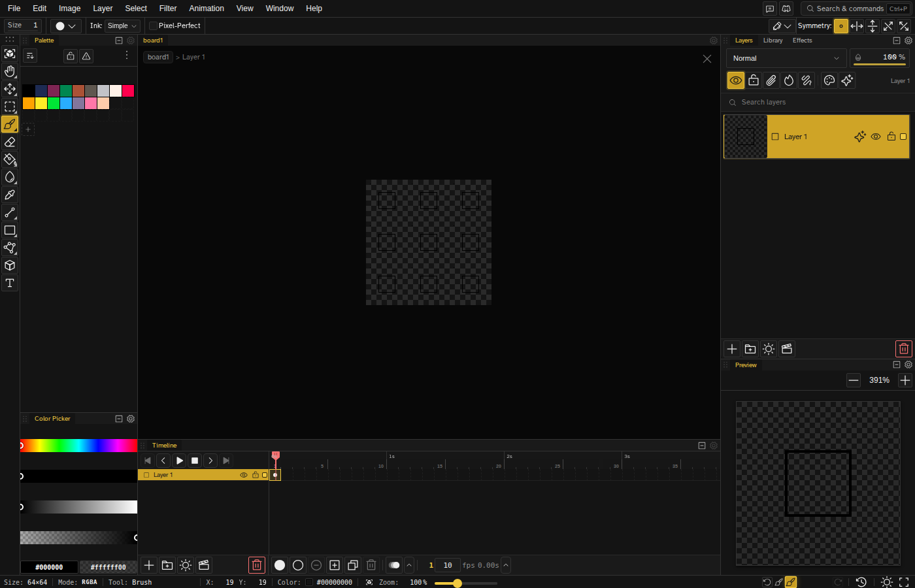915x588 pixels.
Task: Select the Text tool
Action: [x=10, y=283]
